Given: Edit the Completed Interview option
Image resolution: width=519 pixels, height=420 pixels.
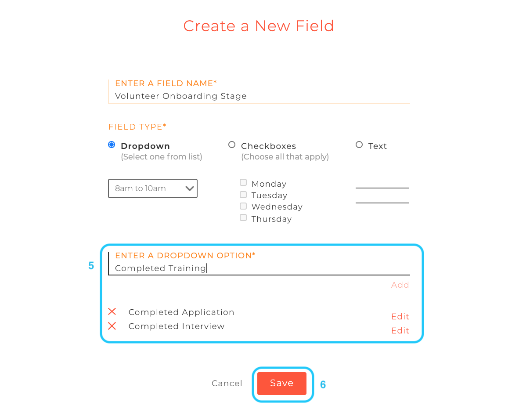Looking at the screenshot, I should [400, 330].
